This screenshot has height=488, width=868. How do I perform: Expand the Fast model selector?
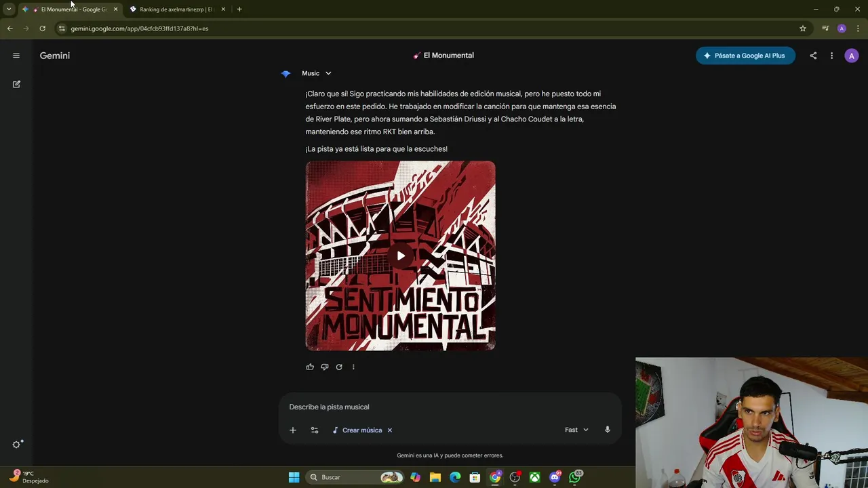tap(576, 430)
